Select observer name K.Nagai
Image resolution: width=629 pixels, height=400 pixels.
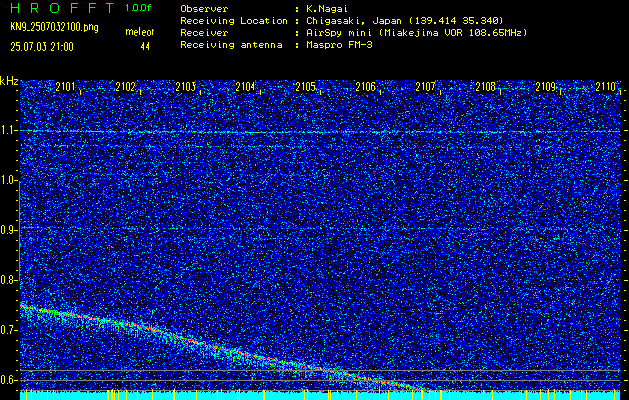pyautogui.click(x=327, y=9)
